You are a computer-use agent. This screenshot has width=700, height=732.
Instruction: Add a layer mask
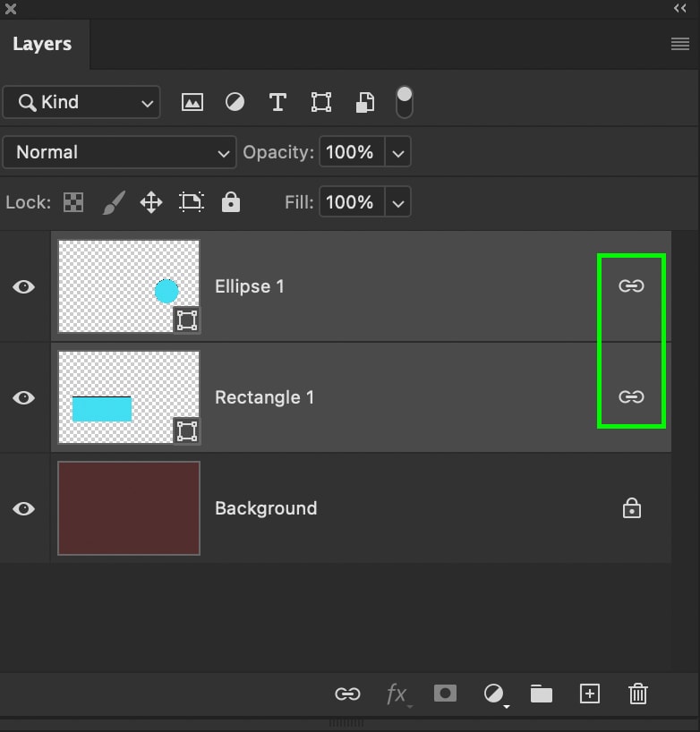[445, 694]
